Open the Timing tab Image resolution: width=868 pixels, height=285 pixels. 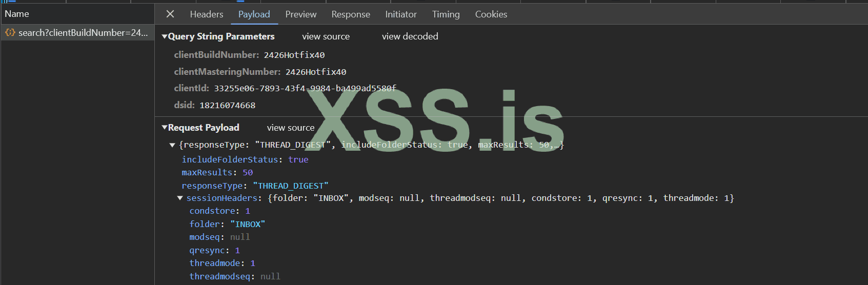(x=446, y=14)
